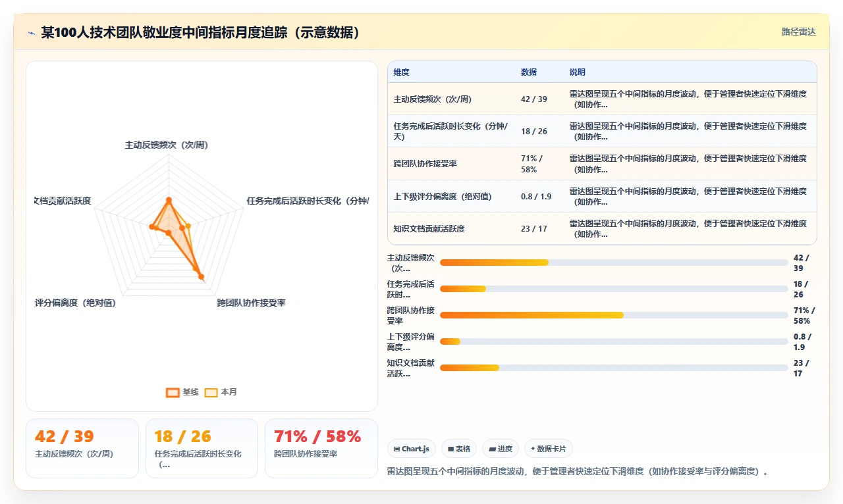Viewport: 843px width, 504px height.
Task: Open the 71% / 58% stat card
Action: [321, 448]
